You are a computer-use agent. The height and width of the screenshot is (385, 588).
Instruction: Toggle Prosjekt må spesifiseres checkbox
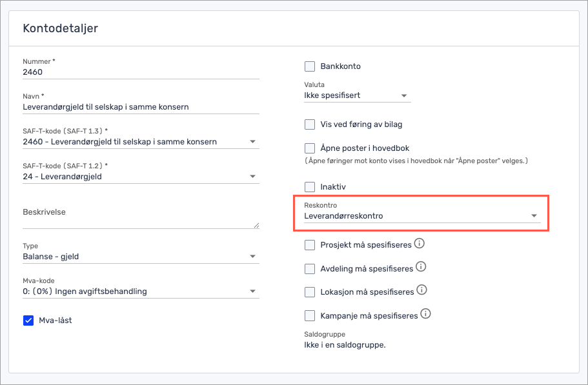pyautogui.click(x=310, y=245)
